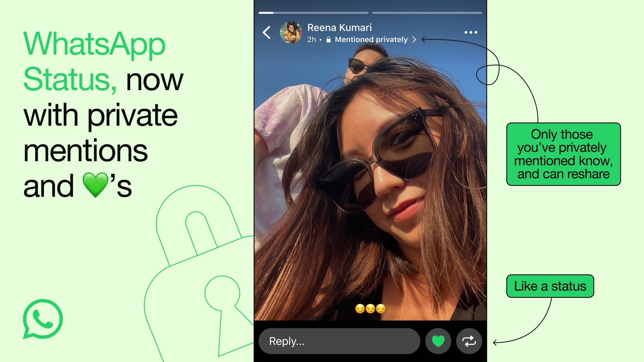Click the three-dot overflow menu icon
This screenshot has height=362, width=644.
[471, 32]
